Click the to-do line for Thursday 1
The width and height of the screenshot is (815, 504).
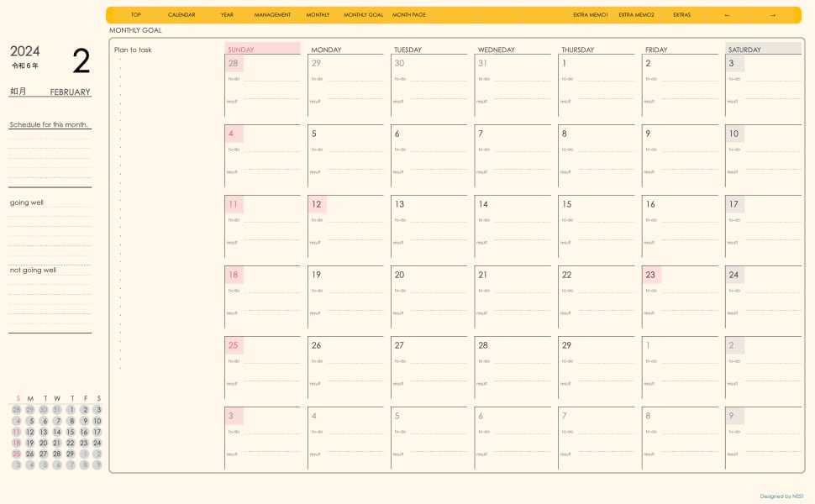coord(605,80)
